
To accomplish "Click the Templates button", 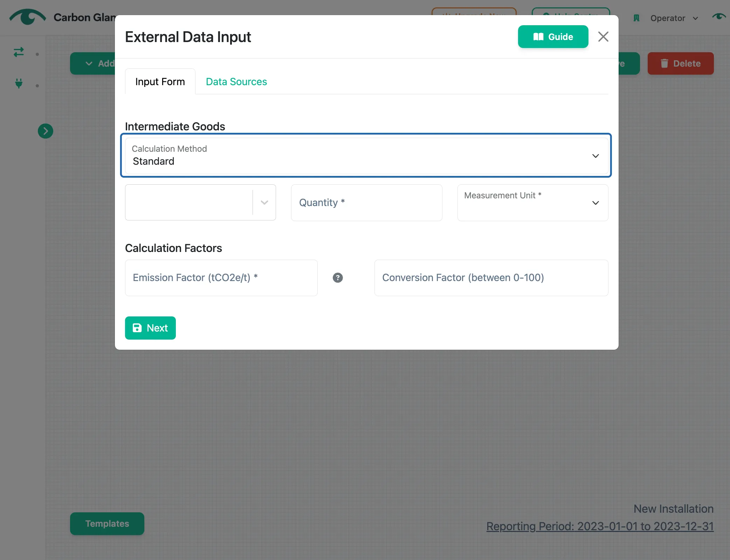I will (107, 524).
